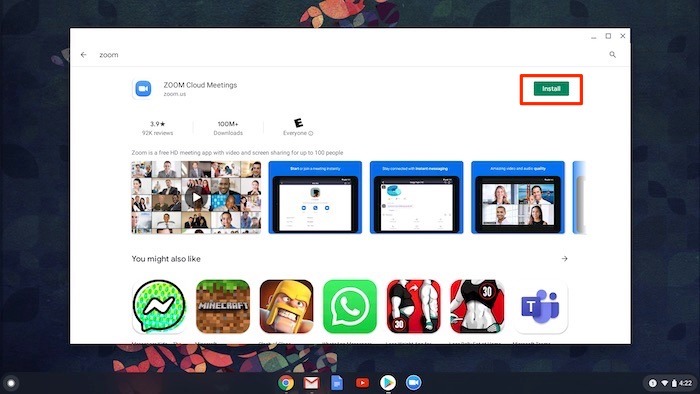The image size is (700, 394).
Task: Go back using the back arrow
Action: pyautogui.click(x=83, y=54)
